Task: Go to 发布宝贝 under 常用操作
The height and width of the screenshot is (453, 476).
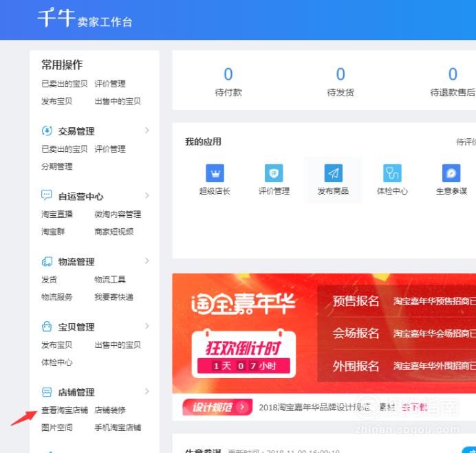Action: 57,101
